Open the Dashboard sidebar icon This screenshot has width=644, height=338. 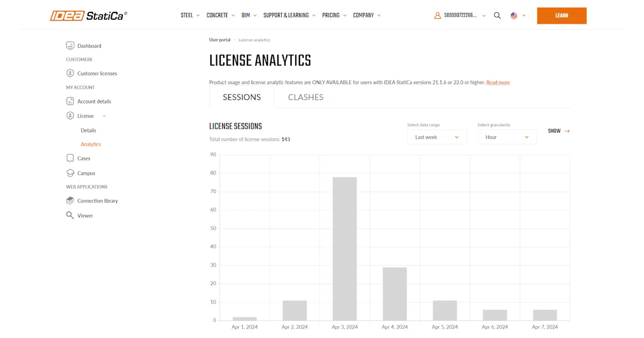tap(70, 46)
